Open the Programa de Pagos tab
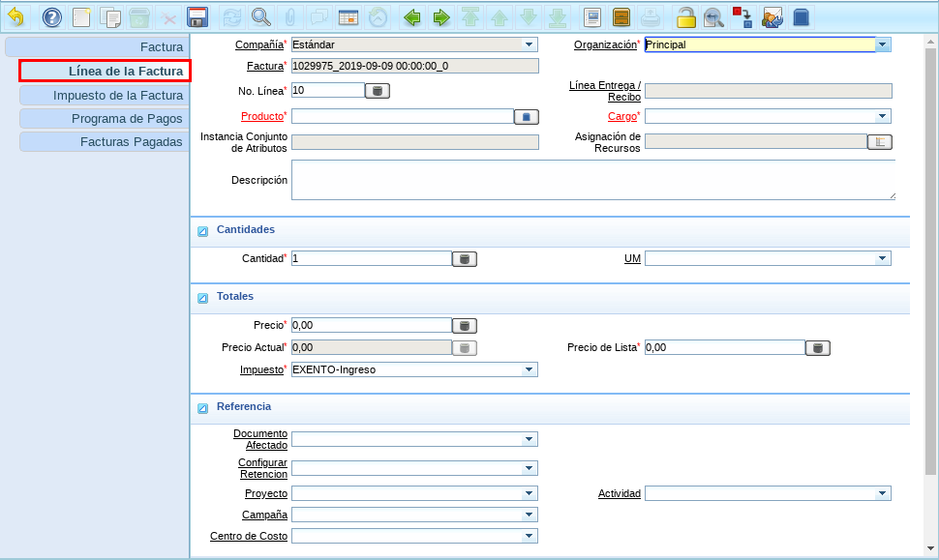The height and width of the screenshot is (560, 939). [x=105, y=118]
